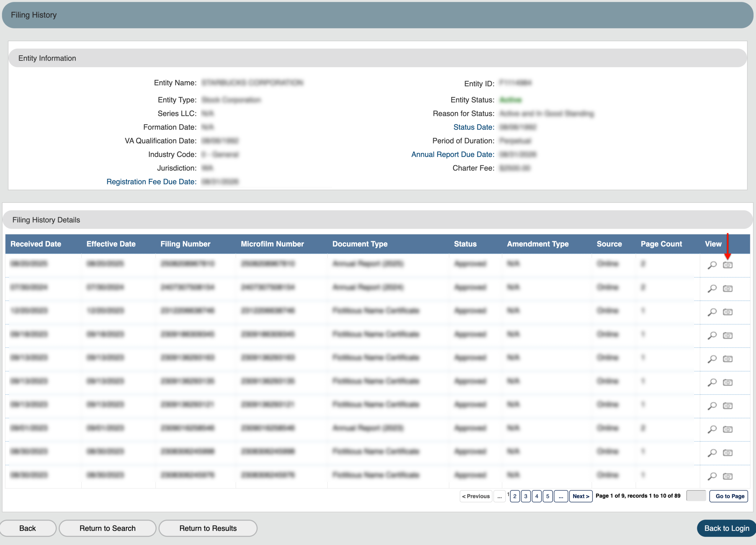The height and width of the screenshot is (545, 756).
Task: Open the document image icon in first row
Action: (727, 265)
